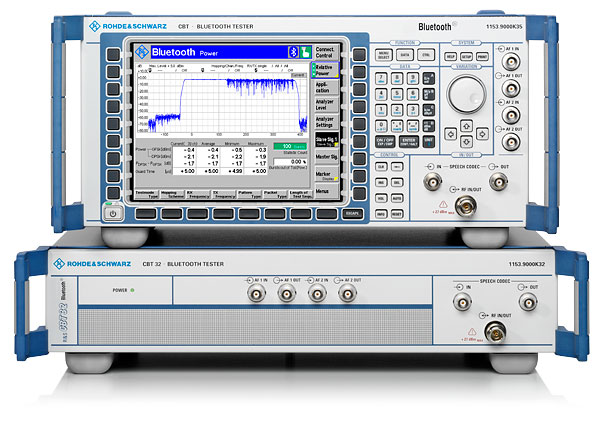This screenshot has width=600, height=430.
Task: Push the numeric key 4
Action: [x=381, y=94]
